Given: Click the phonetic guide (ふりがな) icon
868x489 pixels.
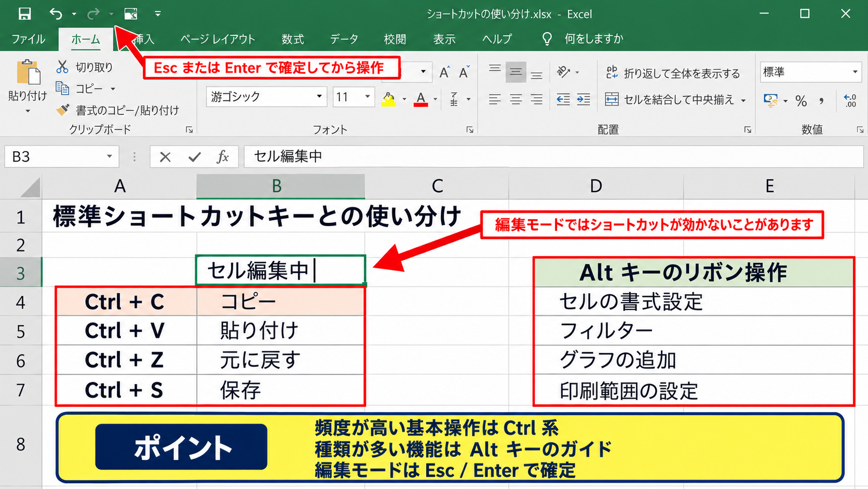Looking at the screenshot, I should pyautogui.click(x=454, y=99).
